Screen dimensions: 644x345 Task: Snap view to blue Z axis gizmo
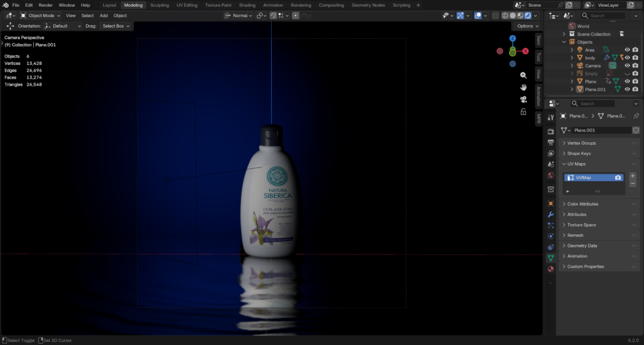(x=512, y=38)
